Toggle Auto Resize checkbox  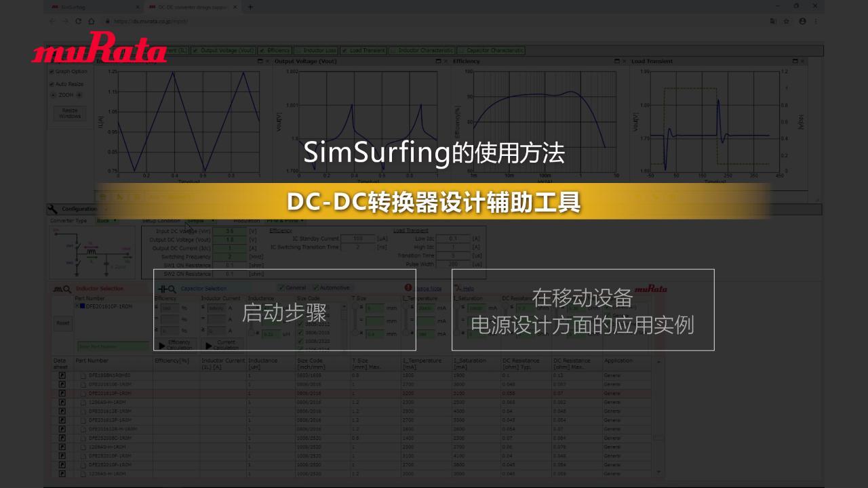52,84
